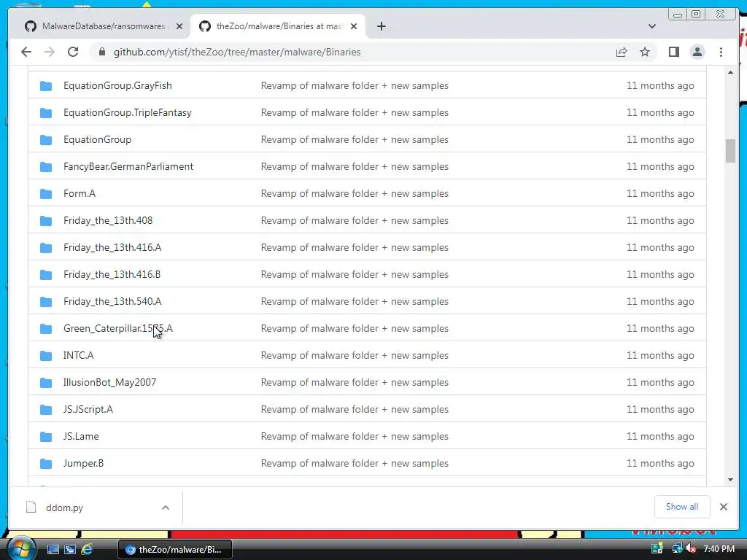Show all downloads
The height and width of the screenshot is (560, 747).
point(682,507)
